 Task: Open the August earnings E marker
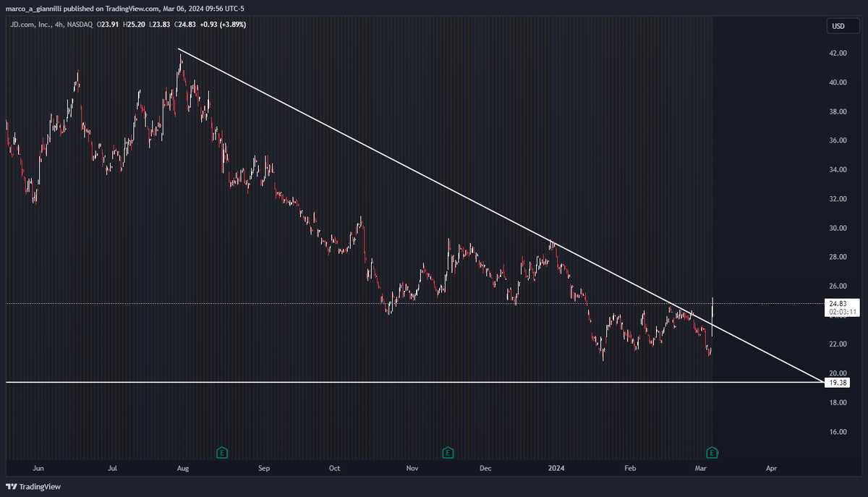pos(223,453)
